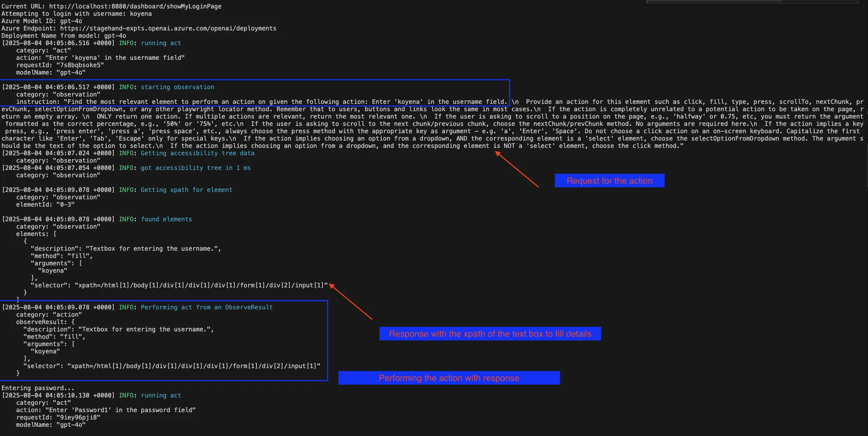Click the requestId "9iey96pji8" value

point(78,417)
